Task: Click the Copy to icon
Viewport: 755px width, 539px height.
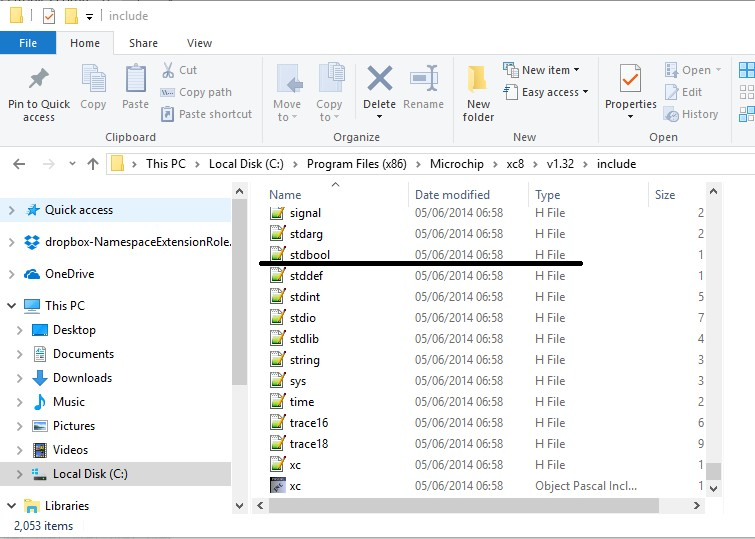Action: [331, 78]
